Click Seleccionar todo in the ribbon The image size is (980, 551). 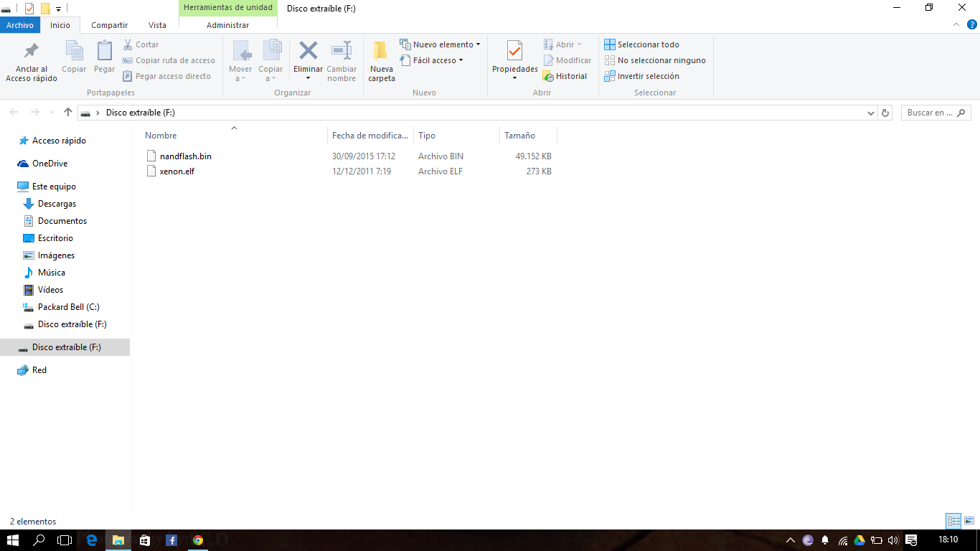pos(641,44)
